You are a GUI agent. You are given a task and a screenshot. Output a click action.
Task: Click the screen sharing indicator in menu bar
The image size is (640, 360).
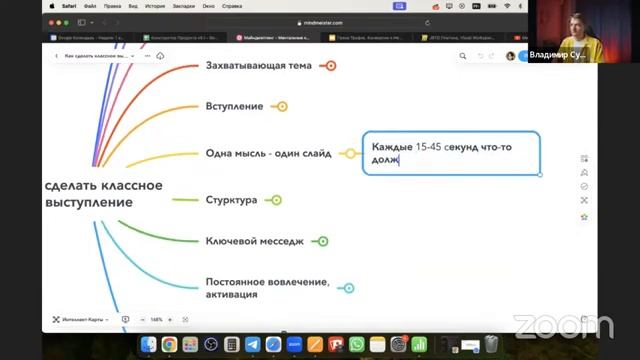click(399, 6)
